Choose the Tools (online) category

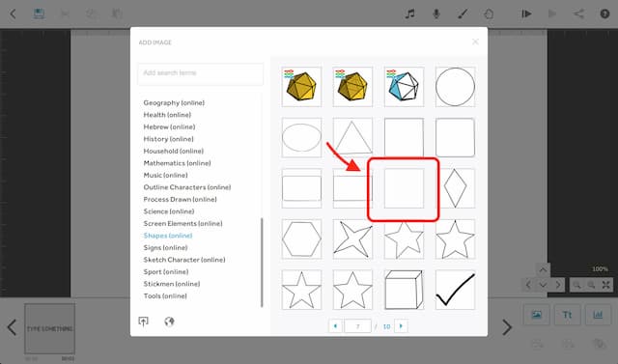tap(165, 295)
